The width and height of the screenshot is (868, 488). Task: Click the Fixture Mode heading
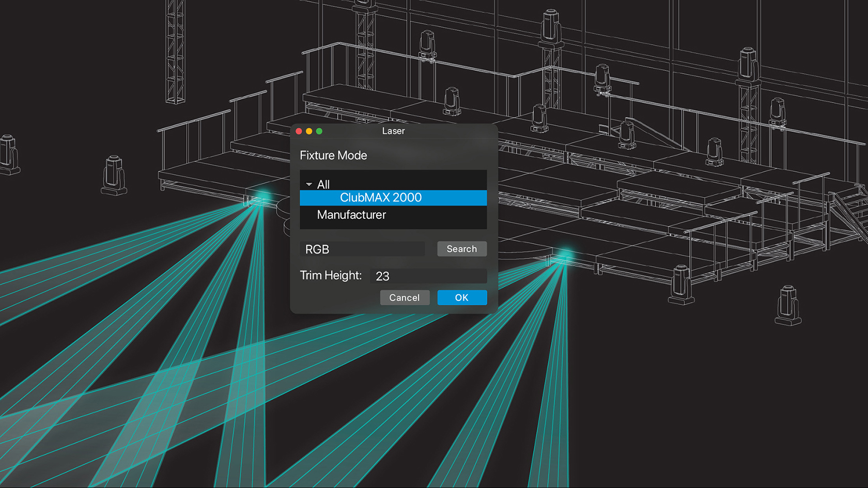point(333,155)
